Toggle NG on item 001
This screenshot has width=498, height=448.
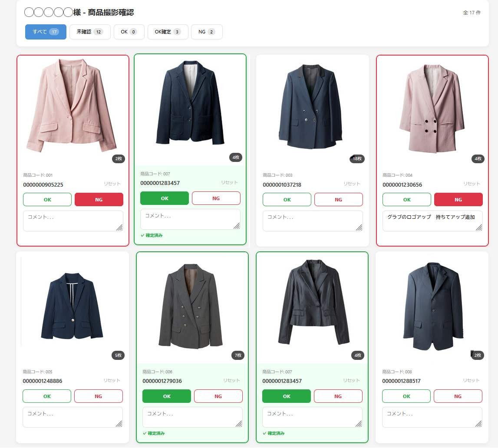coord(99,200)
